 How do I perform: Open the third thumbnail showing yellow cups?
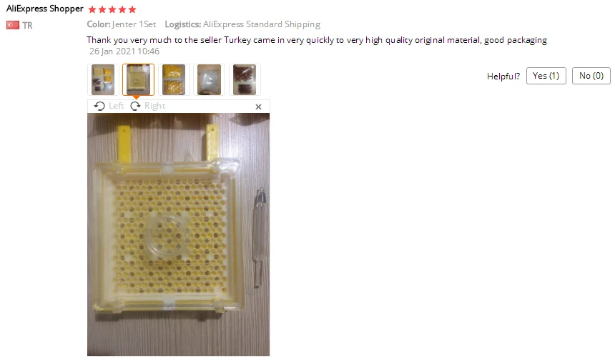174,79
